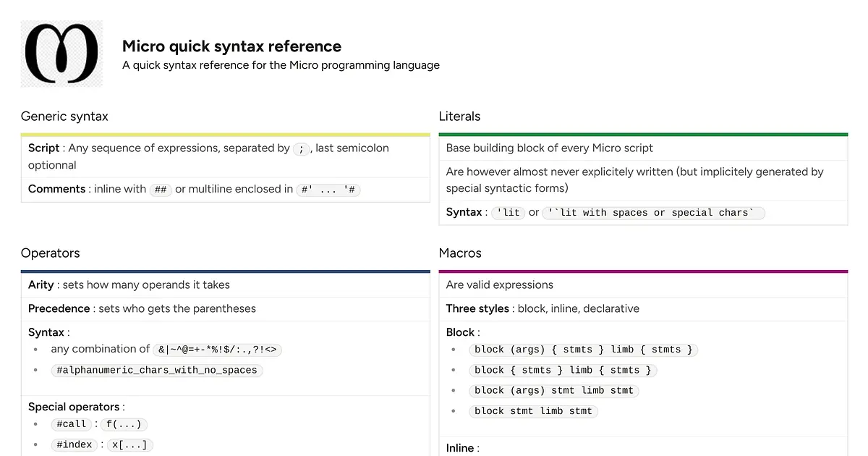This screenshot has height=456, width=868.
Task: Click the "block (args) { stmts } limb { stmts }" chip
Action: [583, 350]
